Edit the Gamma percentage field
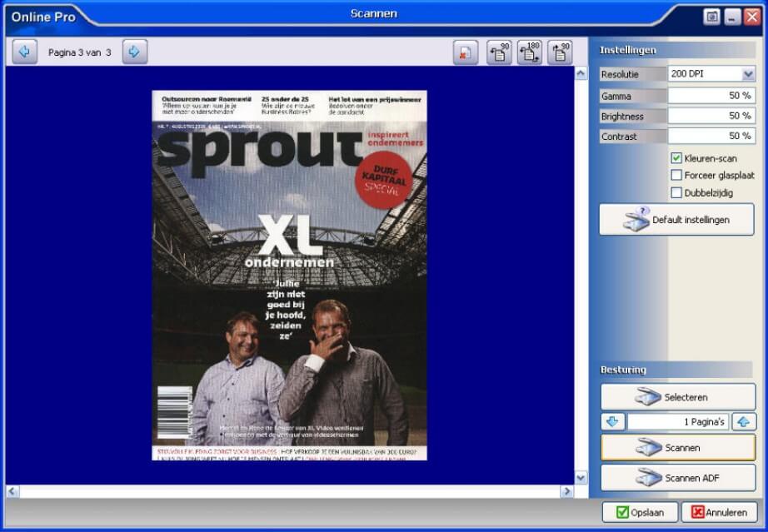This screenshot has height=532, width=768. tap(711, 96)
